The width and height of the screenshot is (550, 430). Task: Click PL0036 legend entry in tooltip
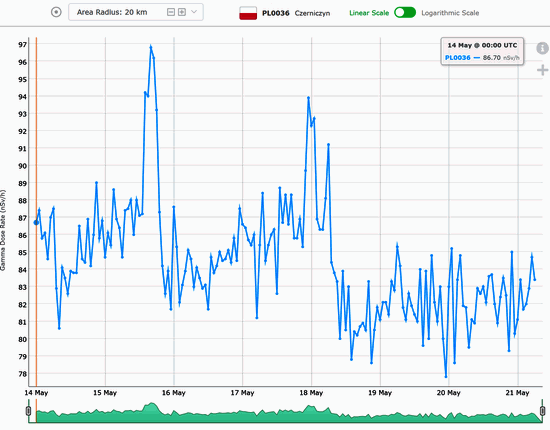tap(457, 58)
